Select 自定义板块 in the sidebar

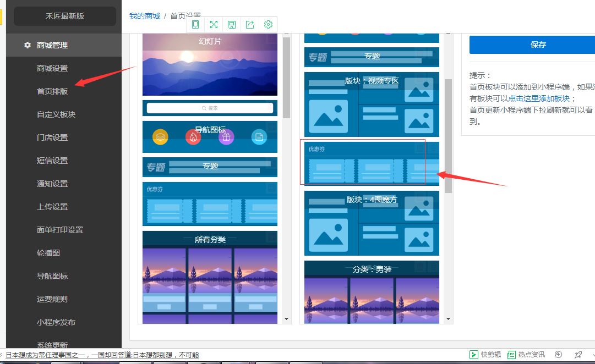click(56, 114)
